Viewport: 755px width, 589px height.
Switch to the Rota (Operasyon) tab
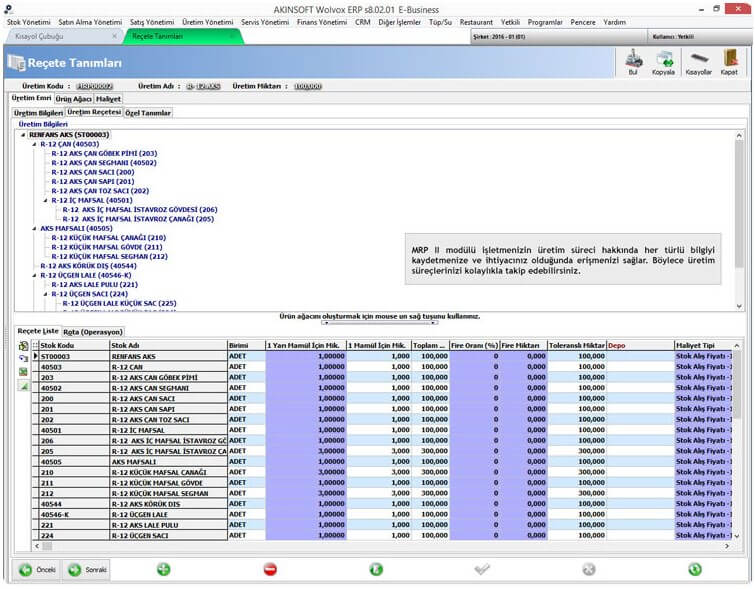pyautogui.click(x=93, y=332)
